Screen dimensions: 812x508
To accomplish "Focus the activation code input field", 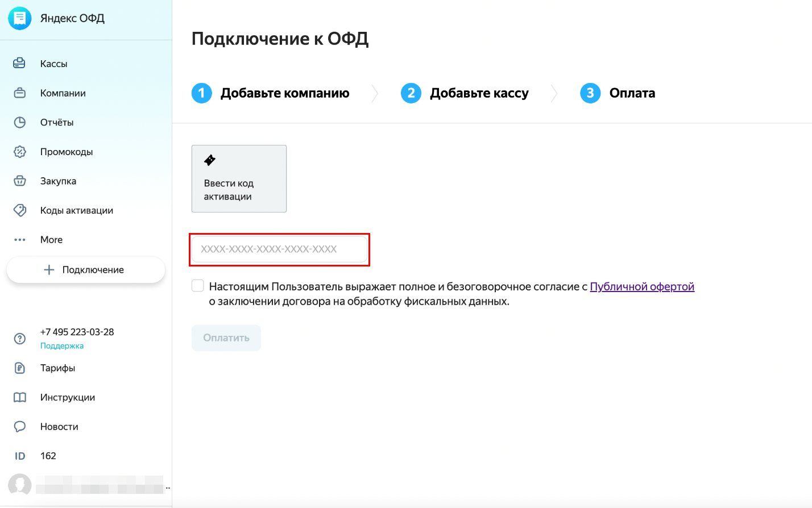I will coord(279,249).
